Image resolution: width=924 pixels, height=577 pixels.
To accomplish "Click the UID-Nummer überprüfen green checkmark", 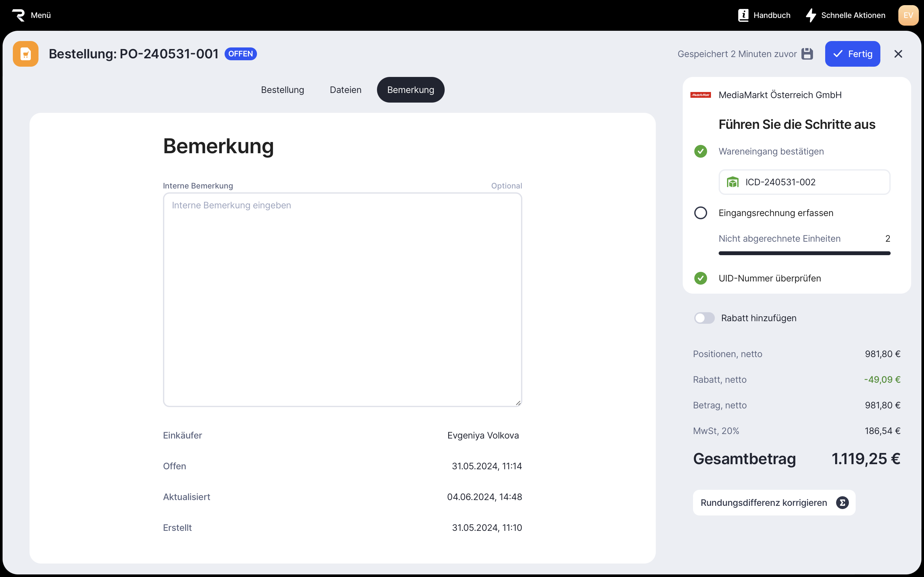I will coord(700,278).
